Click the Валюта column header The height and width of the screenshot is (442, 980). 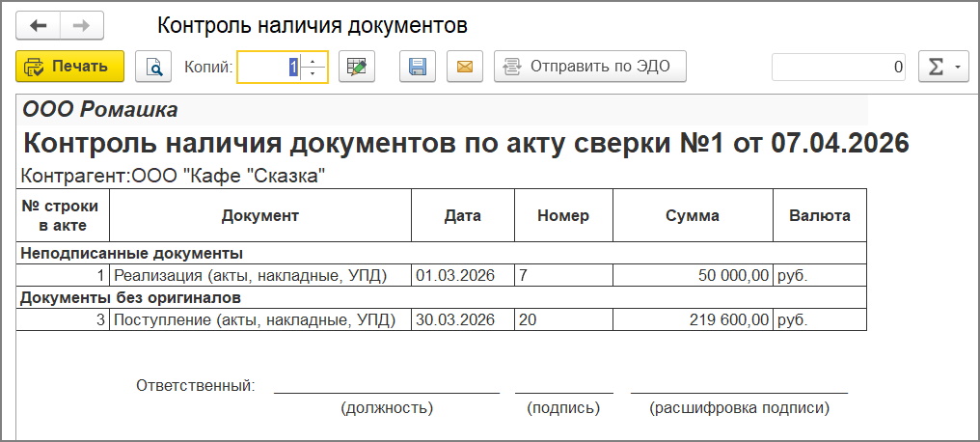[819, 215]
